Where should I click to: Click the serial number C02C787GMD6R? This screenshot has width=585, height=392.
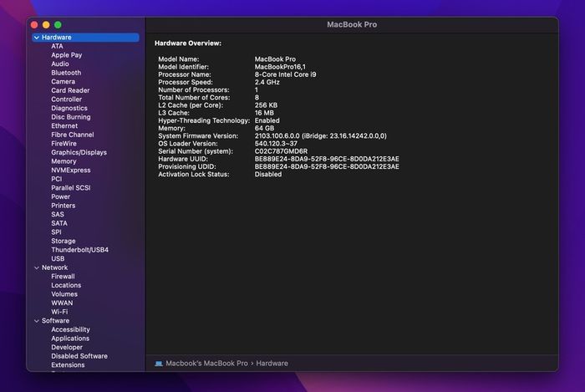pyautogui.click(x=282, y=151)
